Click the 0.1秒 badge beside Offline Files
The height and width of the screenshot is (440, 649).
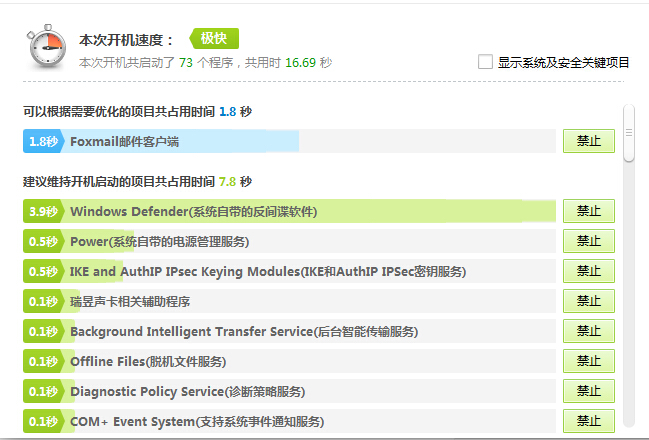point(43,362)
